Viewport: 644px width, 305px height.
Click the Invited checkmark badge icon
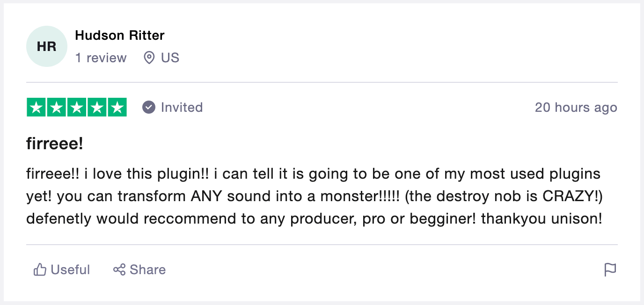point(149,108)
